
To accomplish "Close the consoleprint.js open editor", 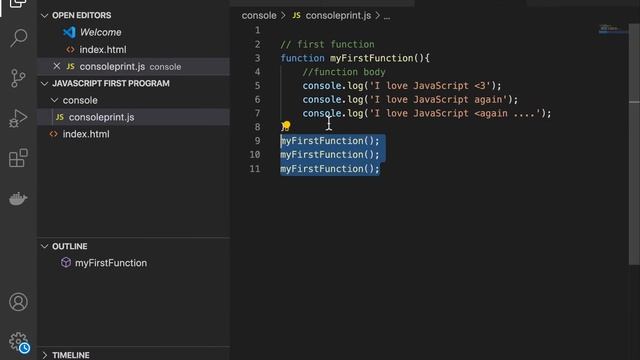I will click(57, 66).
